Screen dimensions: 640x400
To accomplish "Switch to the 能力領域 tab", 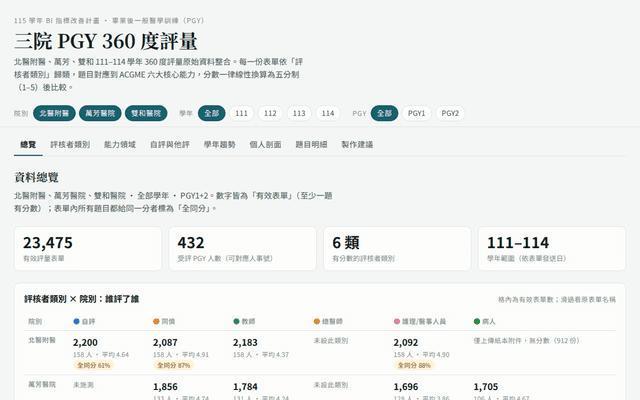I will pos(120,144).
